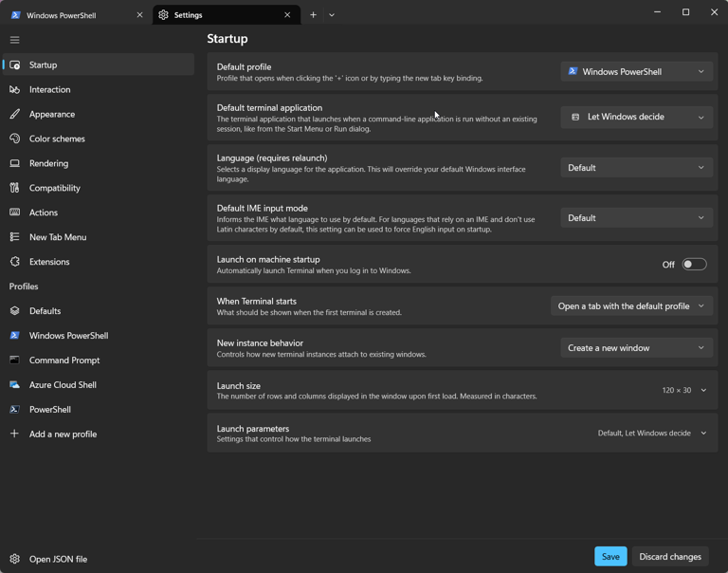The height and width of the screenshot is (573, 728).
Task: Close the Windows PowerShell tab
Action: (139, 15)
